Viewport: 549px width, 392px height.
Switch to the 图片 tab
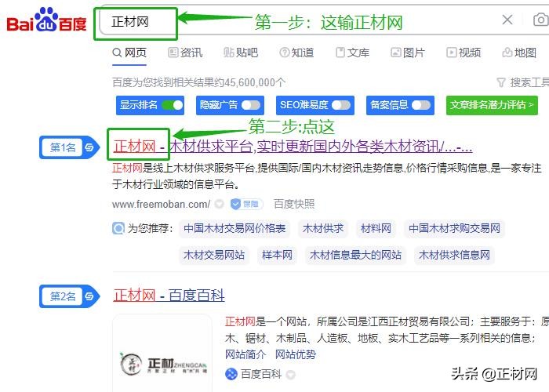pos(408,53)
